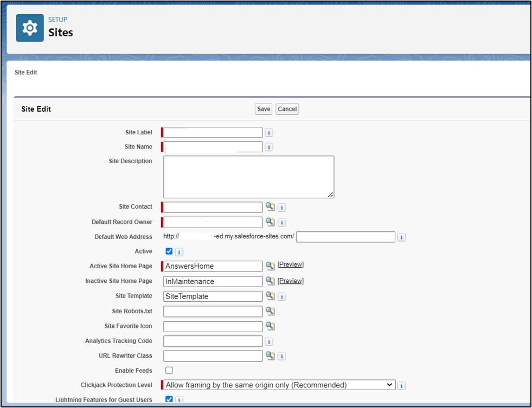This screenshot has width=532, height=408.
Task: Click the Site Description label
Action: [x=130, y=161]
